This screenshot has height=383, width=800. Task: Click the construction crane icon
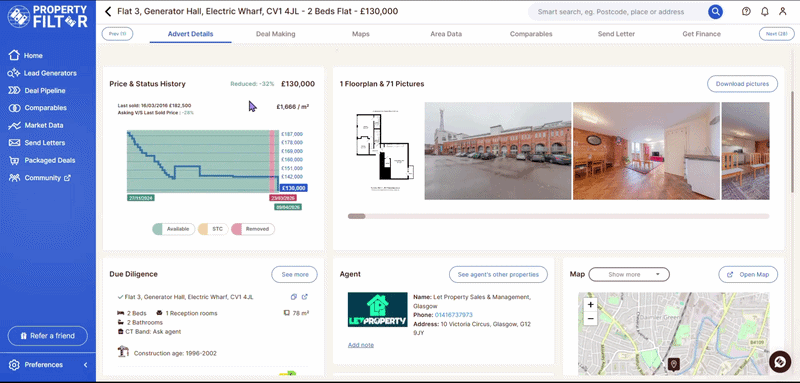[123, 352]
